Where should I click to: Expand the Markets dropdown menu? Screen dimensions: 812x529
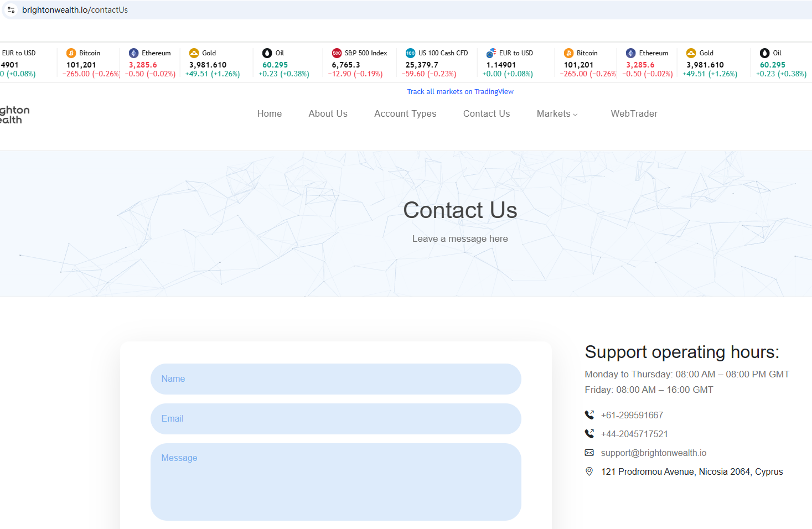point(557,113)
